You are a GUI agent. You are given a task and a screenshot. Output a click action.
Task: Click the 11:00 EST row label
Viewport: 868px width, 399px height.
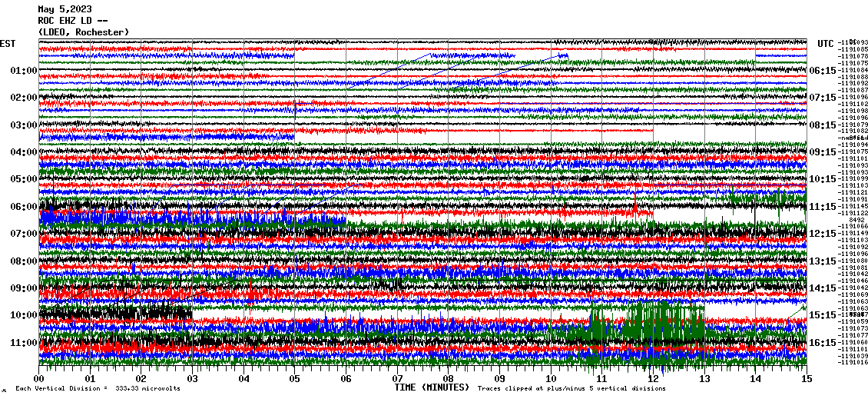click(24, 342)
